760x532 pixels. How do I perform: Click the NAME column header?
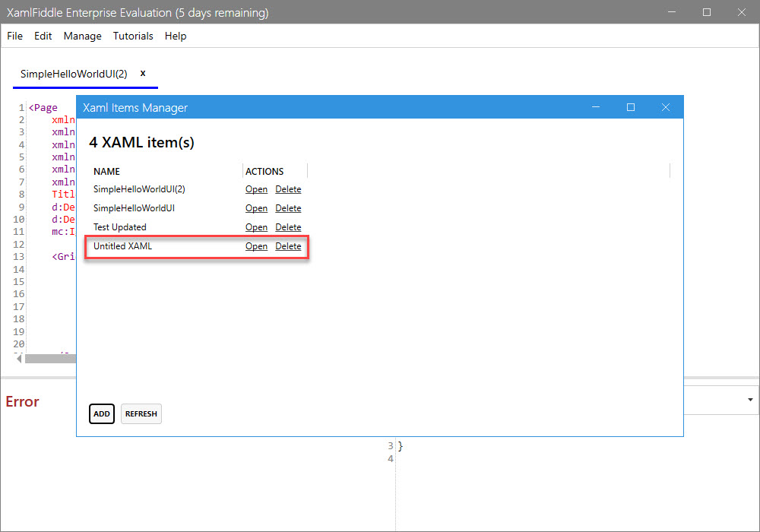[106, 172]
